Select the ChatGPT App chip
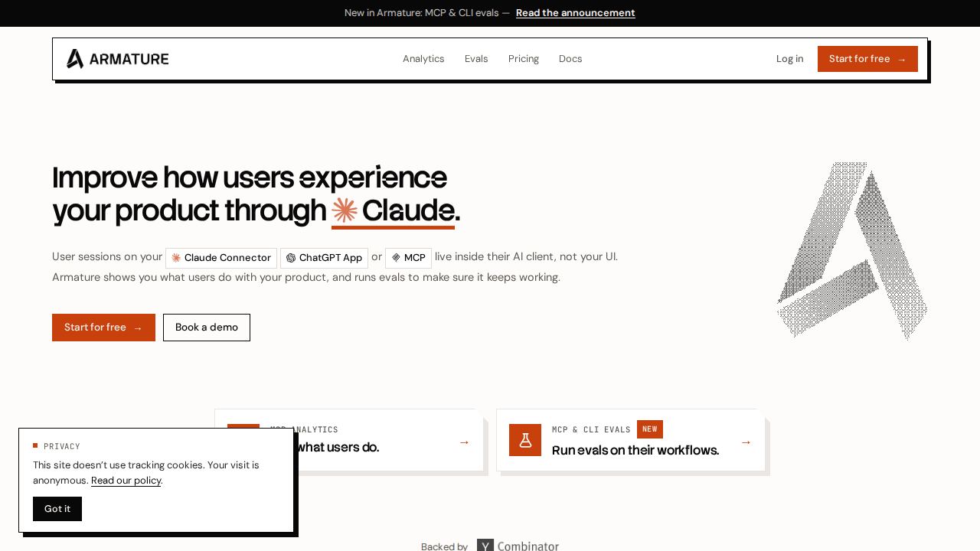The width and height of the screenshot is (980, 551). 324,258
